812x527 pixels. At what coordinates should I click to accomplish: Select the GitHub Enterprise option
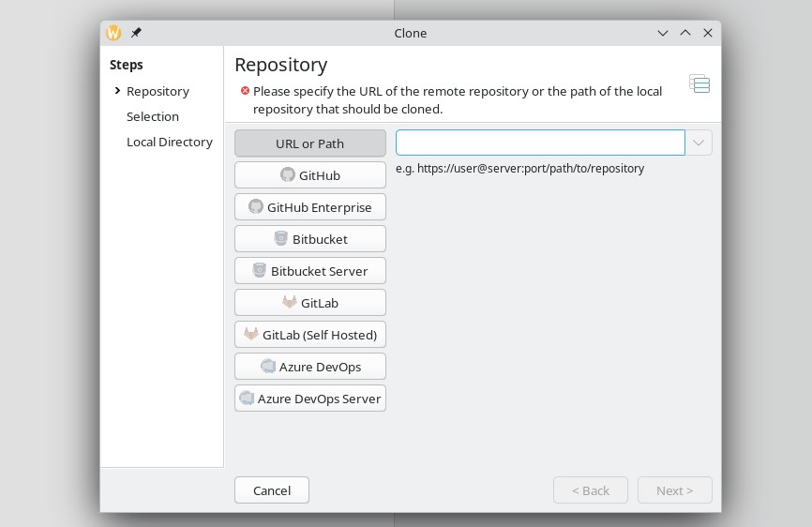click(310, 207)
